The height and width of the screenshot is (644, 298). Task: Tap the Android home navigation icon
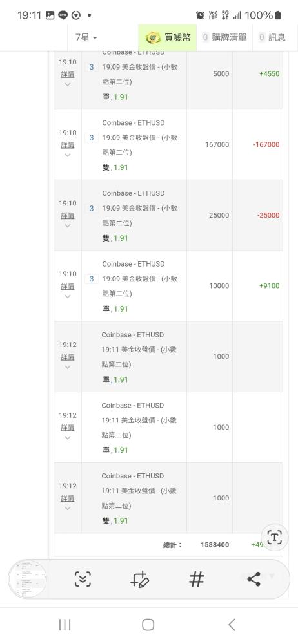(x=148, y=625)
